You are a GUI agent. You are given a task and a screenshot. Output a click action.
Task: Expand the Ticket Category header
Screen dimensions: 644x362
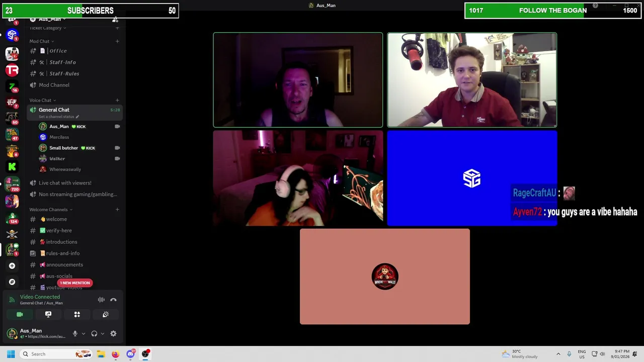point(48,28)
